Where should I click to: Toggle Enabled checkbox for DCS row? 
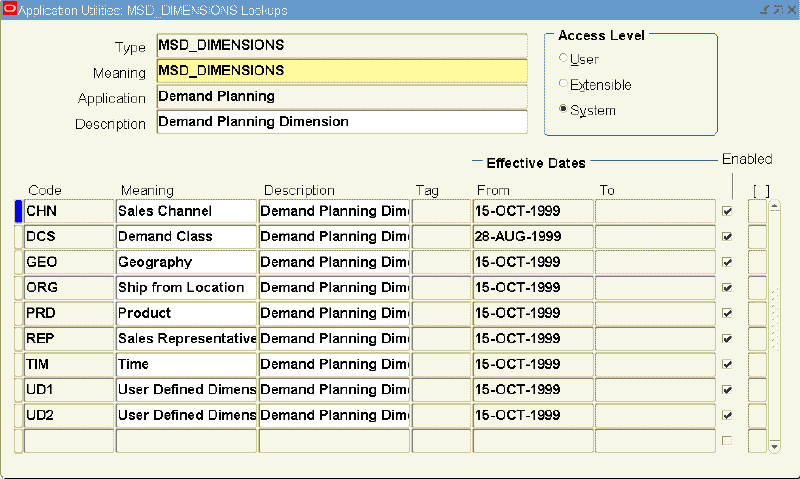727,237
